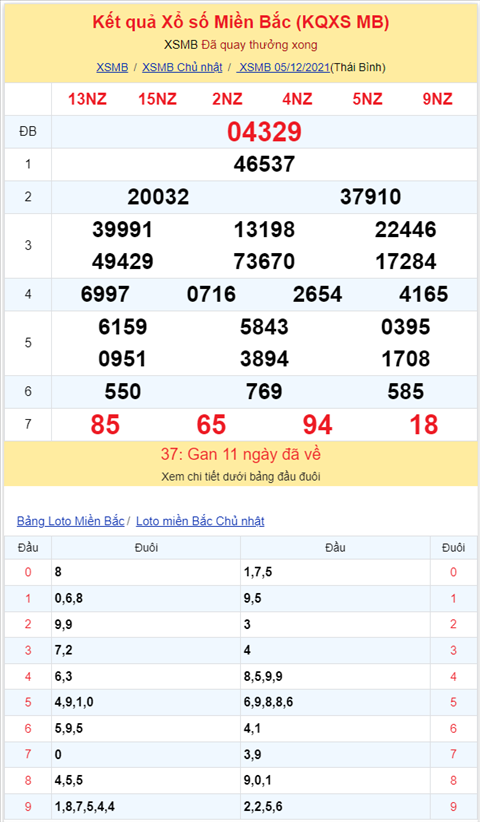Open the Bảng Loto Miền Bắc link

[x=70, y=521]
